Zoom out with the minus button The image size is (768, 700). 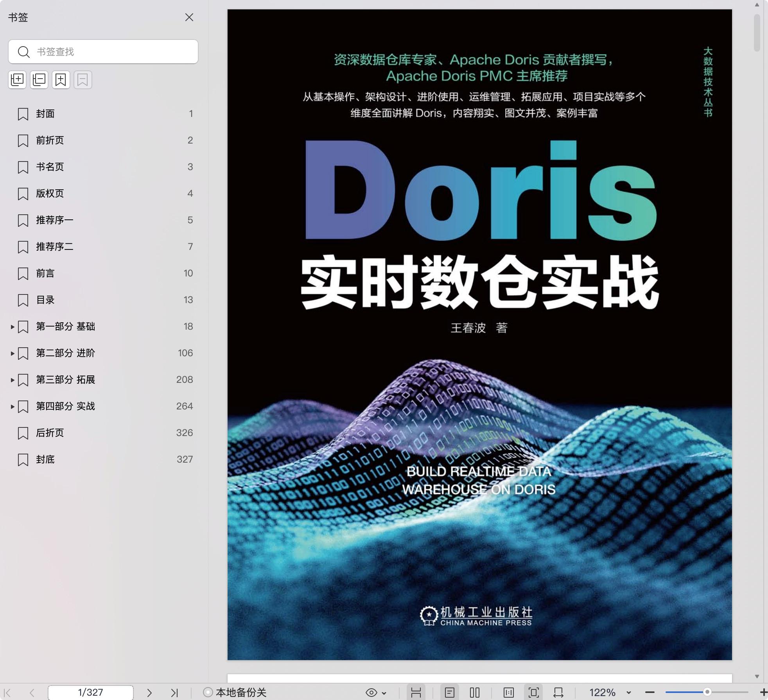[650, 693]
